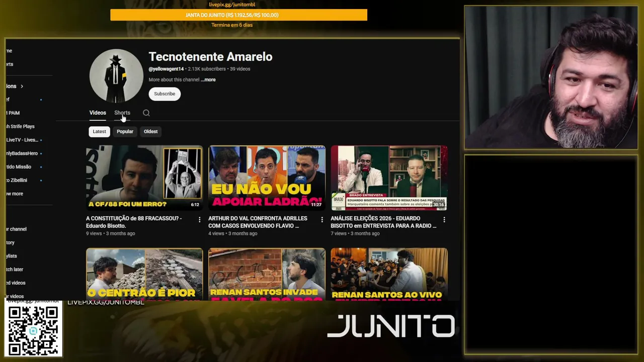The width and height of the screenshot is (644, 362).
Task: Click the JANTA DO JUNITO donation goal bar
Action: pyautogui.click(x=239, y=15)
